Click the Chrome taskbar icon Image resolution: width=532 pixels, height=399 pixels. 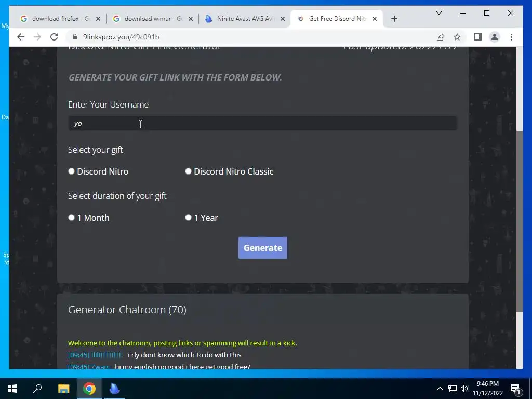click(89, 389)
